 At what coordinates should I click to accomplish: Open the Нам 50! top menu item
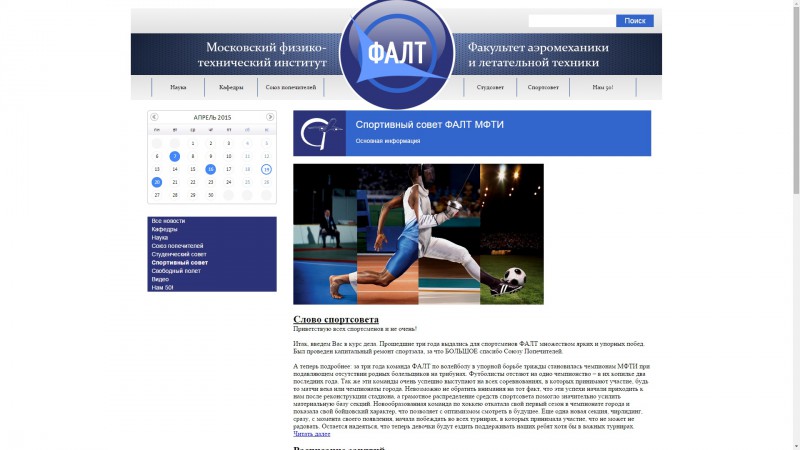pos(603,87)
